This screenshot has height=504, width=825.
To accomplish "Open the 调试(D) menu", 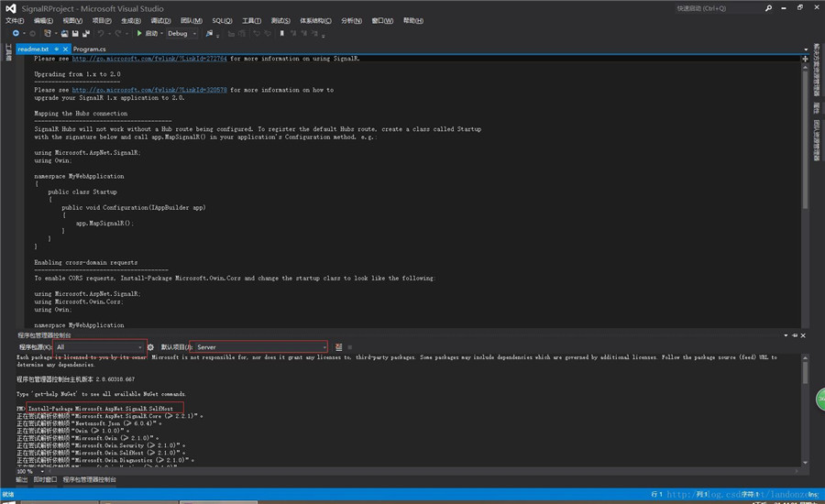I will point(160,20).
